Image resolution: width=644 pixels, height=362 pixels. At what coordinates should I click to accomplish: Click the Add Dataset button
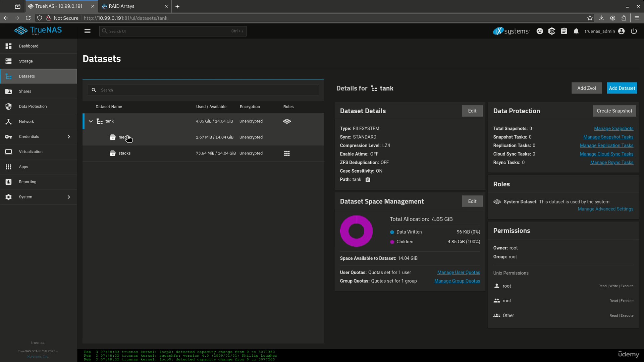pos(622,88)
